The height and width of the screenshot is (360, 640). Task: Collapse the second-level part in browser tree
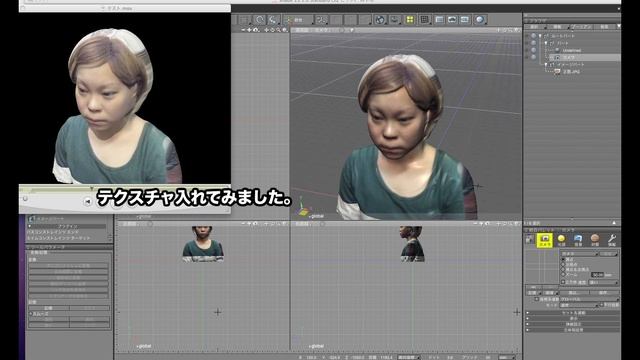(x=546, y=43)
